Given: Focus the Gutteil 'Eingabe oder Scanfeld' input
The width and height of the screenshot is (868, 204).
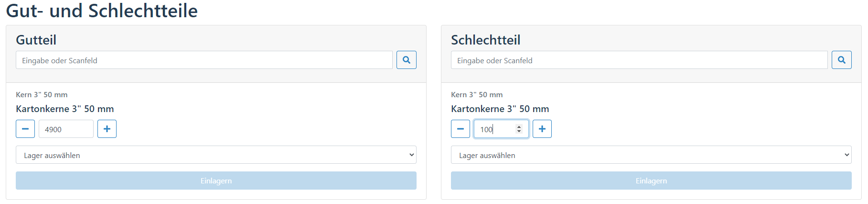Looking at the screenshot, I should [x=204, y=60].
